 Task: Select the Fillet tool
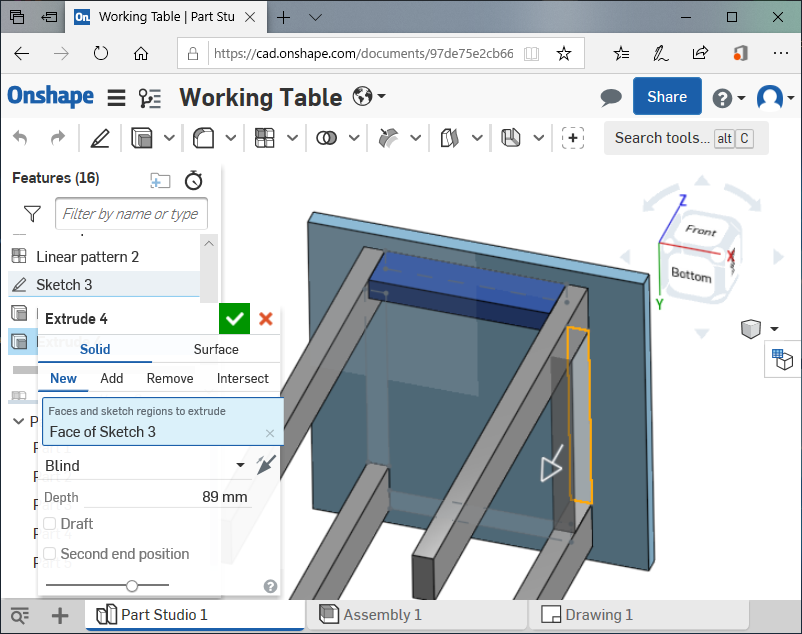pos(203,138)
